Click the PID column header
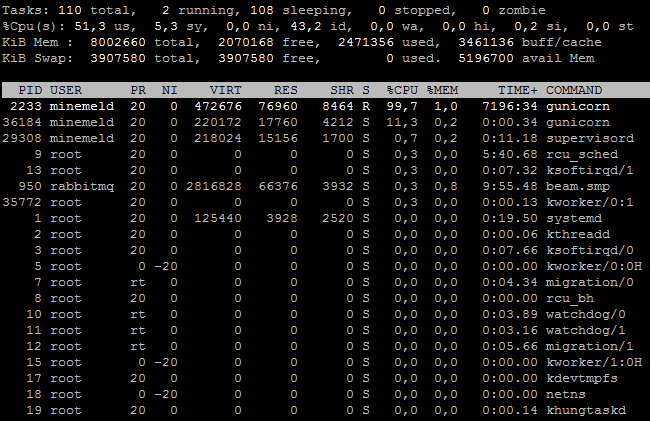Screen dimensions: 650x421 pos(30,90)
